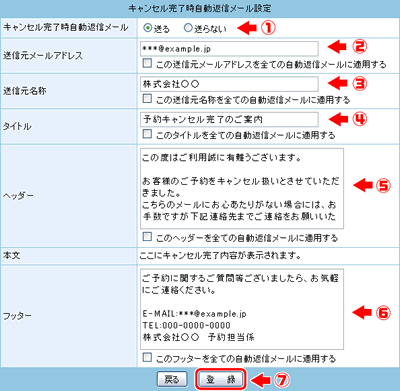400x391 pixels.
Task: Click the 送信元メールアドレス row label
Action: (43, 55)
